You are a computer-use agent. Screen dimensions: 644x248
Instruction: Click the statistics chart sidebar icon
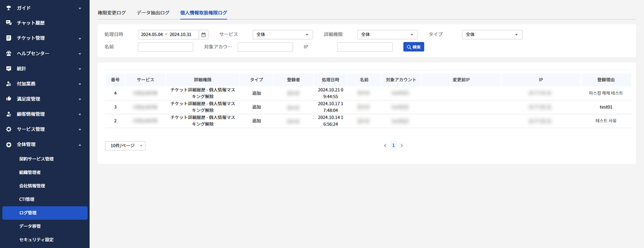9,69
